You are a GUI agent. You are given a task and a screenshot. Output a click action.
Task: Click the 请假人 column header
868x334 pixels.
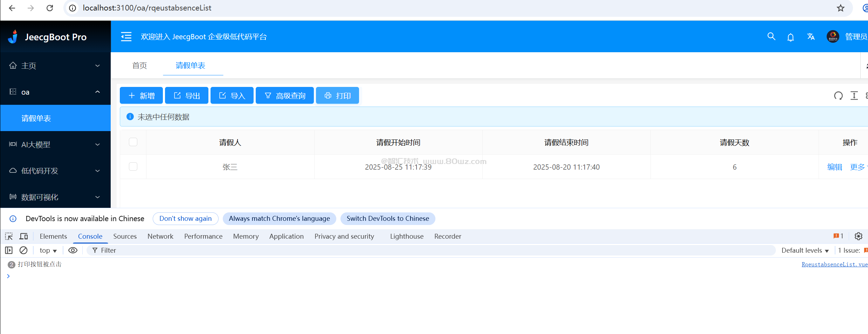230,142
